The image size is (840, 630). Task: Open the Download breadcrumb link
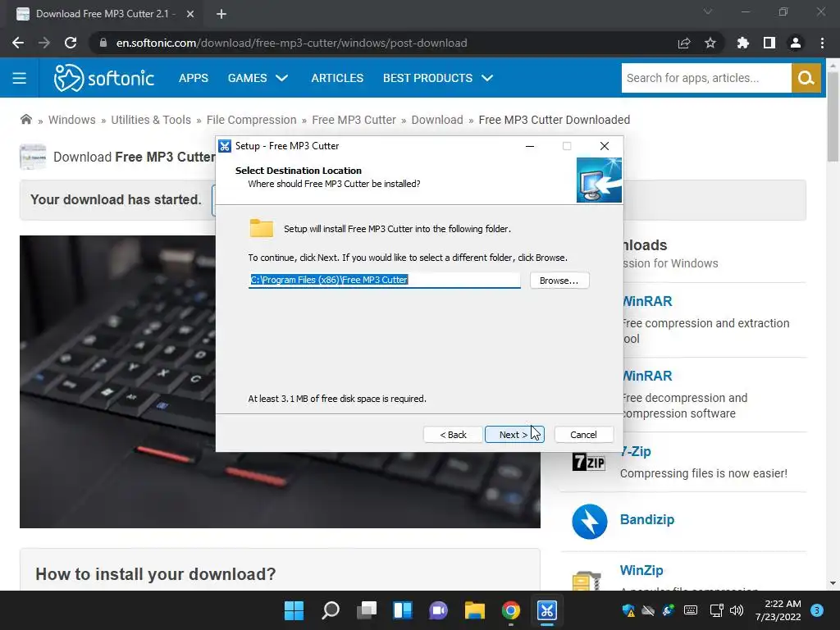[x=437, y=120]
